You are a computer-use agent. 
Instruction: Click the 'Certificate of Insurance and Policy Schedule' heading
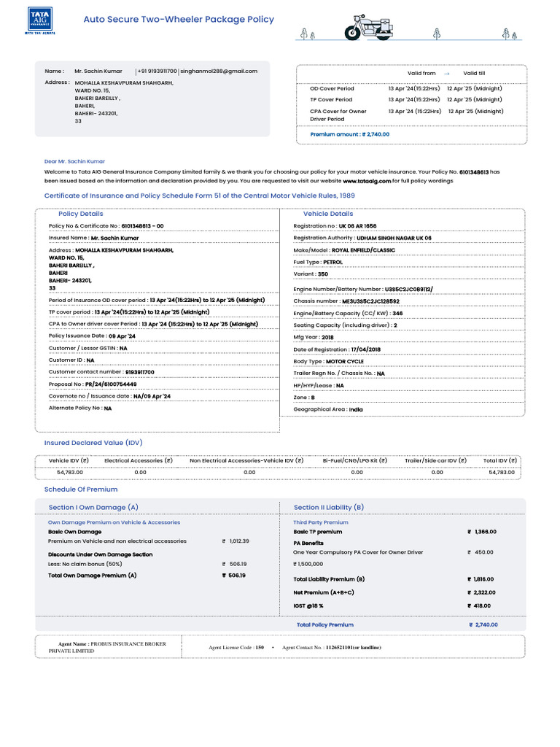(x=200, y=196)
